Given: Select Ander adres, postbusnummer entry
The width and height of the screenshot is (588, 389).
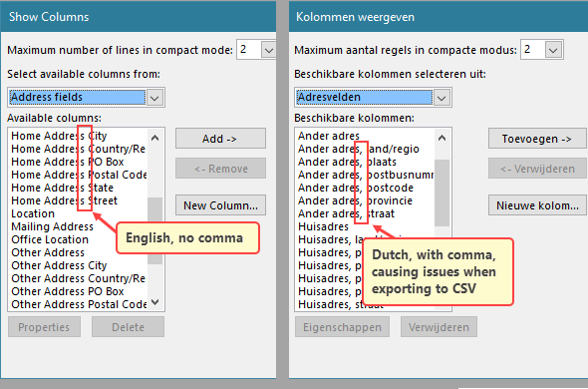Looking at the screenshot, I should 366,175.
